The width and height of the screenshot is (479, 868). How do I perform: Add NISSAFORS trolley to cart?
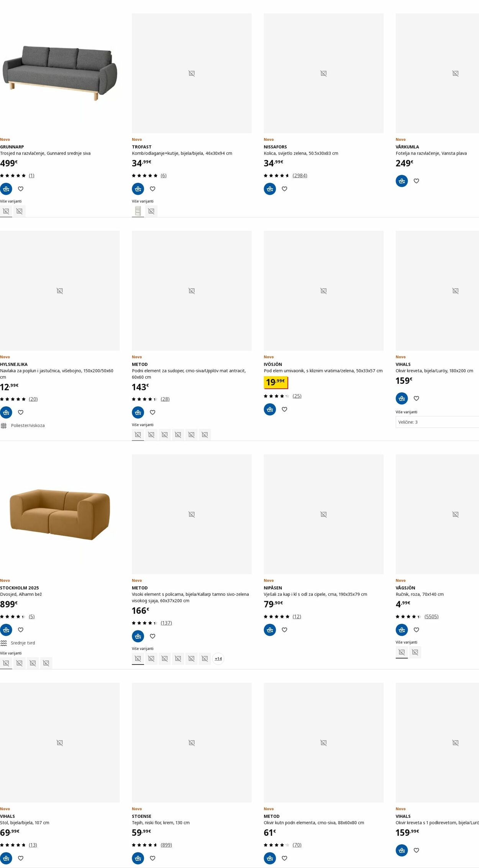pyautogui.click(x=270, y=189)
